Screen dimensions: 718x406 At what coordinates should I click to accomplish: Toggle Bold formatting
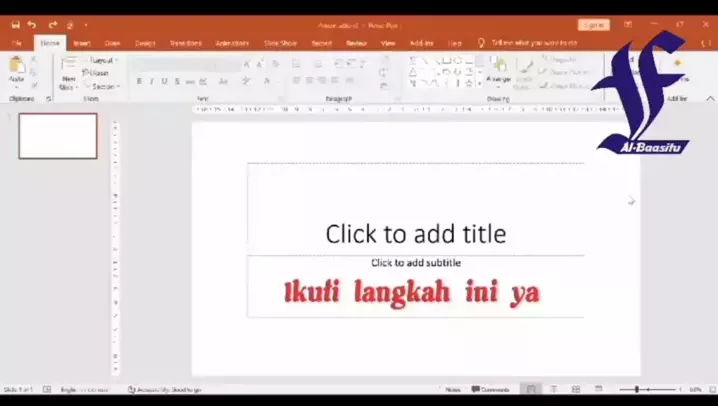pos(138,81)
